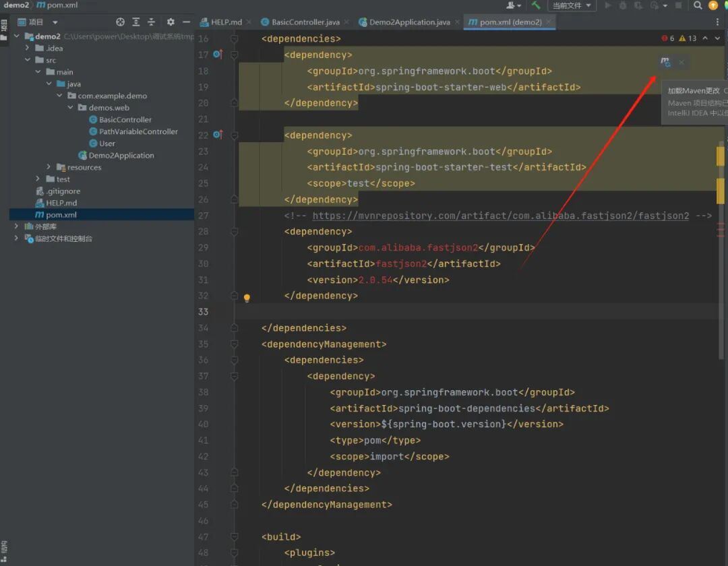Click the Load Maven Changes icon

coord(665,63)
